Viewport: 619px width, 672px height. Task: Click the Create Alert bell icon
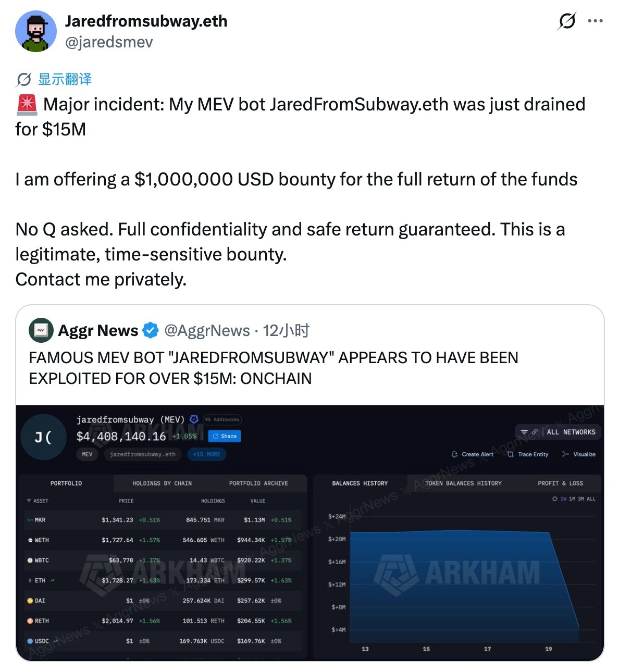click(x=454, y=454)
